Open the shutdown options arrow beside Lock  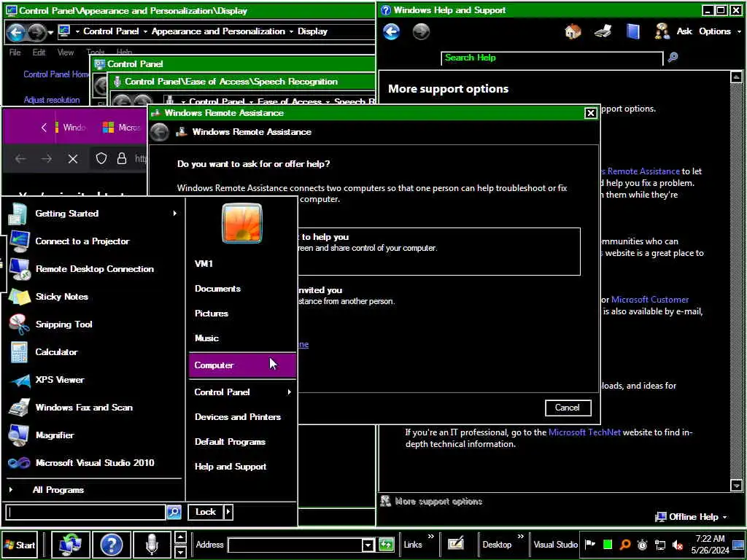pyautogui.click(x=228, y=512)
